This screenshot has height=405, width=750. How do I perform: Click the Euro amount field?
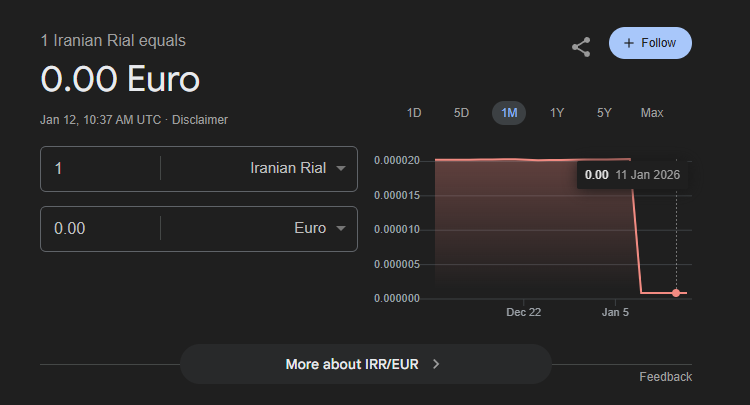[100, 229]
